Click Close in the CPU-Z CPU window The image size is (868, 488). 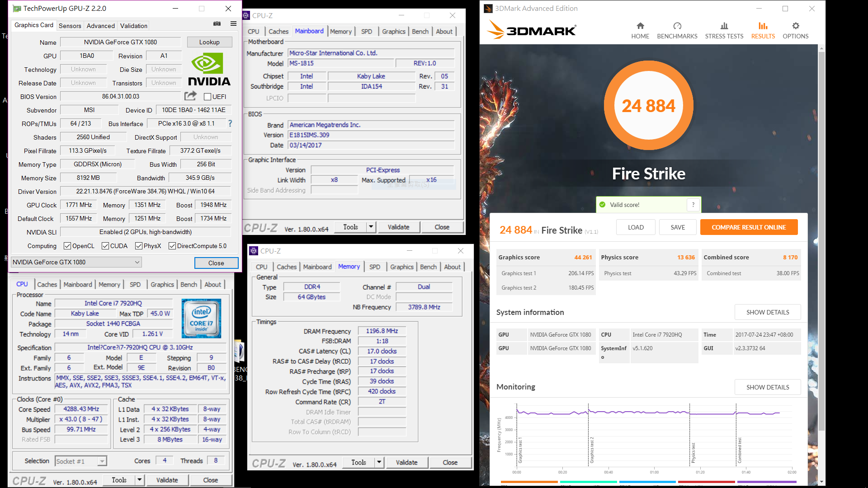point(210,480)
